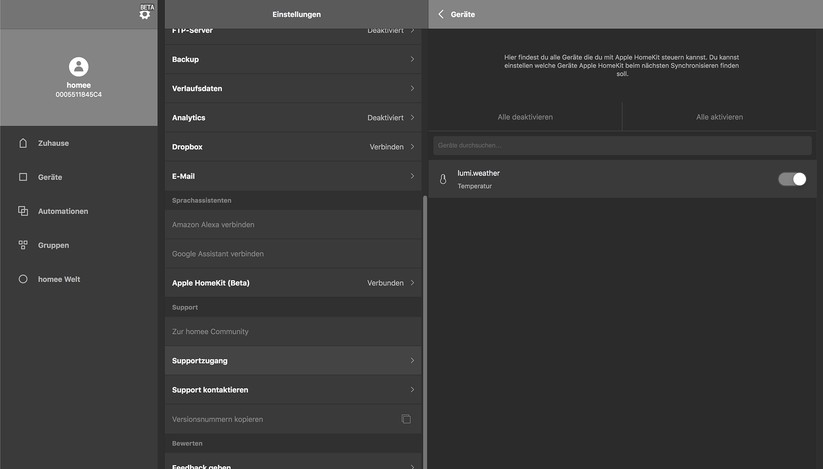823x469 pixels.
Task: Click the Temperatur subtitle text
Action: pos(474,186)
